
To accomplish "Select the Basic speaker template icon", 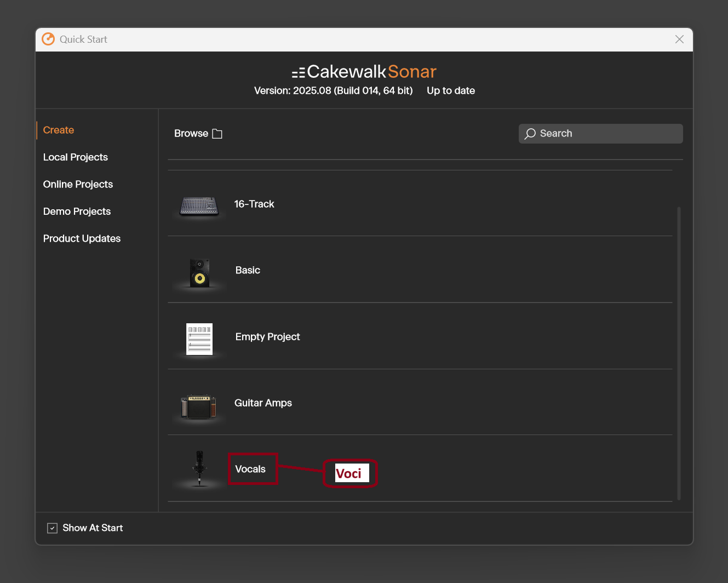I will click(x=199, y=273).
